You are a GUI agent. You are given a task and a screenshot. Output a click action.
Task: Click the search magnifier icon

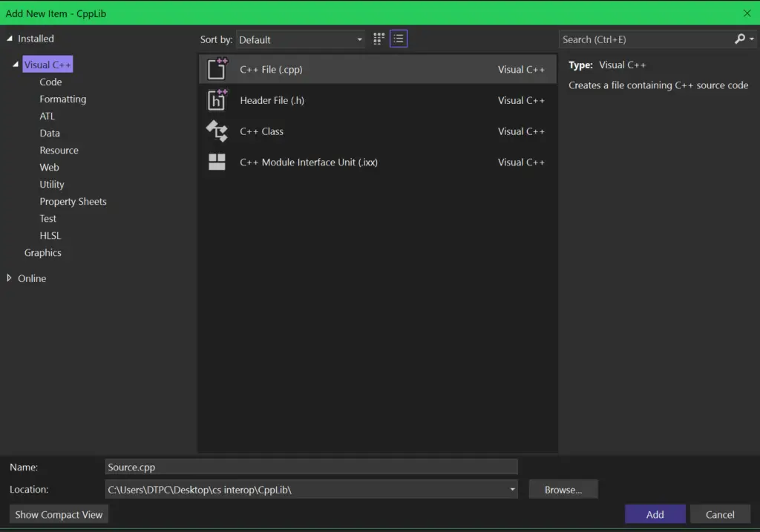click(x=740, y=39)
